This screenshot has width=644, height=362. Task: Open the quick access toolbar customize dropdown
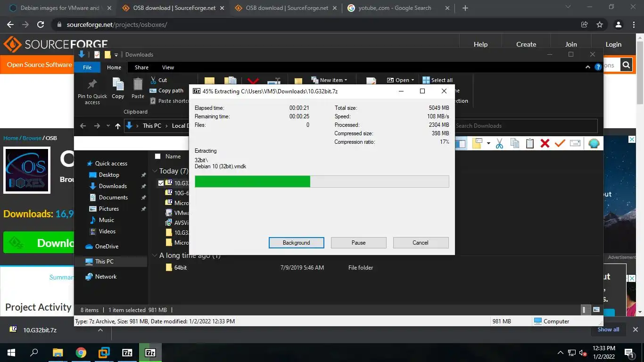[116, 55]
